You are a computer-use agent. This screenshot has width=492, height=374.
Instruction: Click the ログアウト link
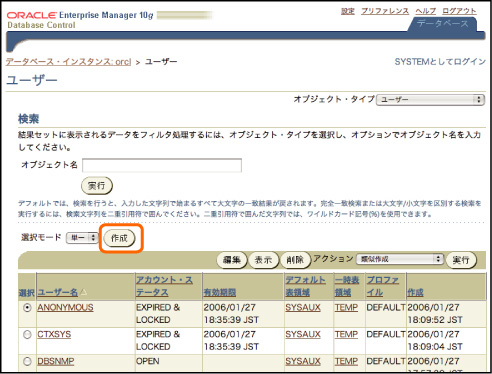[459, 11]
